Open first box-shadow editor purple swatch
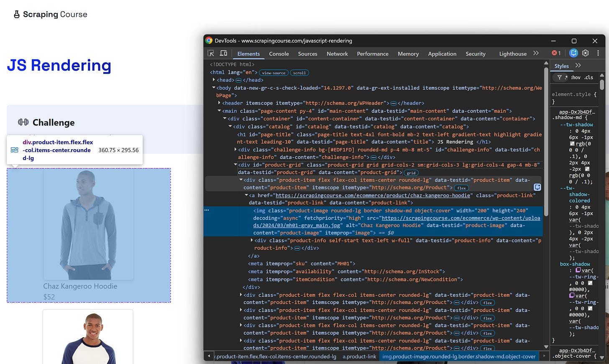 click(578, 270)
